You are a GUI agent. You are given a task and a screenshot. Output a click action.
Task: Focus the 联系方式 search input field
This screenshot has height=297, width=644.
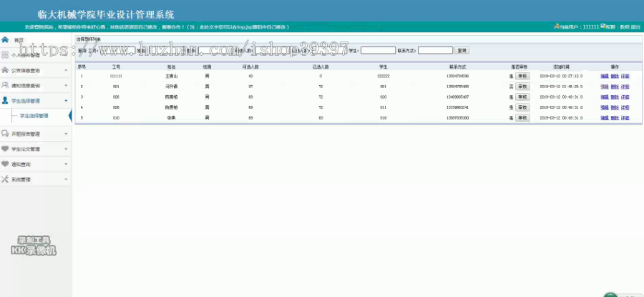[435, 51]
